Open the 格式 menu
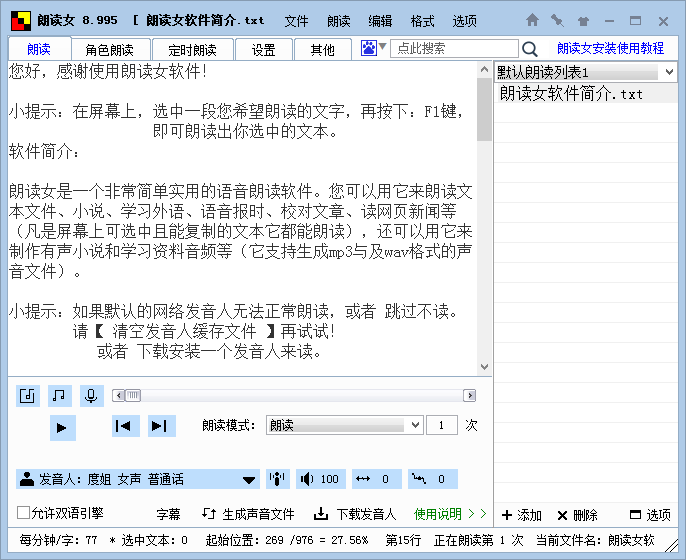This screenshot has width=686, height=560. coord(422,21)
